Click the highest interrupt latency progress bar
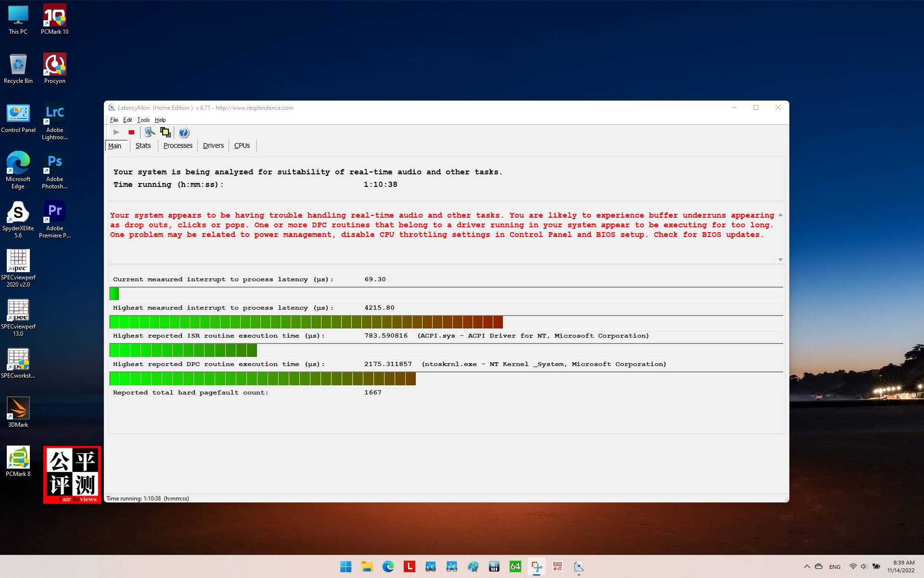 click(x=306, y=322)
